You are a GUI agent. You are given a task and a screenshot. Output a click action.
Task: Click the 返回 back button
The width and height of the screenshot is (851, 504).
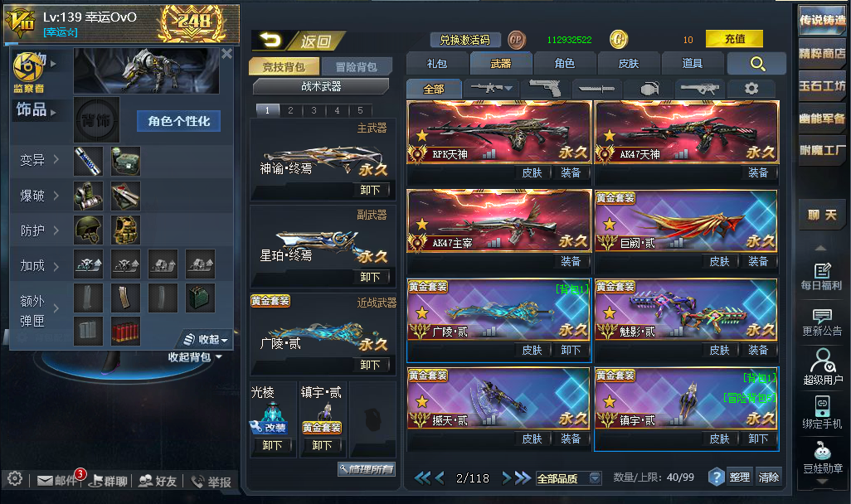tap(299, 41)
